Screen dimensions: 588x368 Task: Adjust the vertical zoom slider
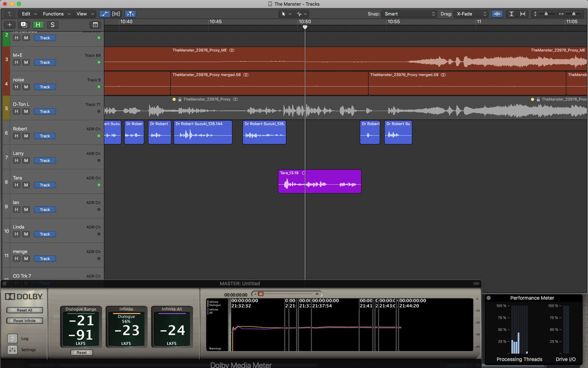(x=546, y=14)
